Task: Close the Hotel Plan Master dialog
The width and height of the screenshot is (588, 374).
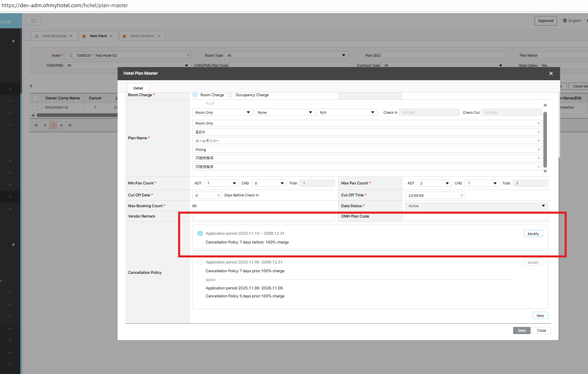Action: [551, 73]
